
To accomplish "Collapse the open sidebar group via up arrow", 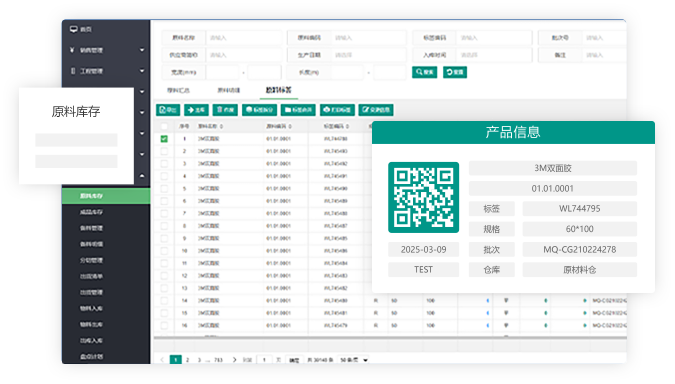I will click(142, 176).
